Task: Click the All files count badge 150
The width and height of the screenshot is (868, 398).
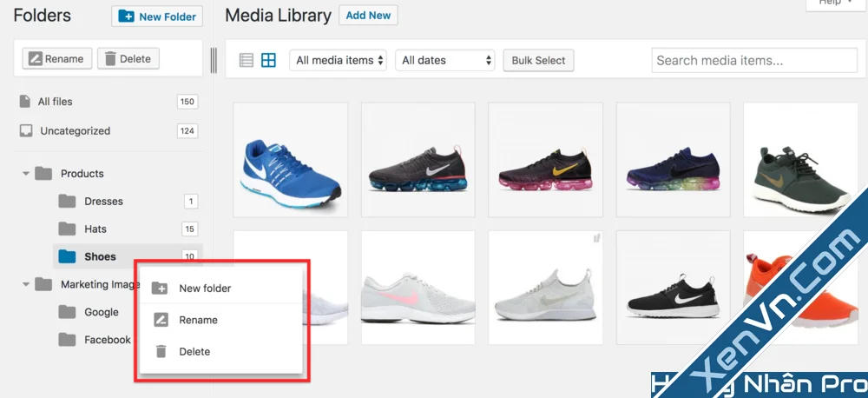Action: pyautogui.click(x=187, y=102)
